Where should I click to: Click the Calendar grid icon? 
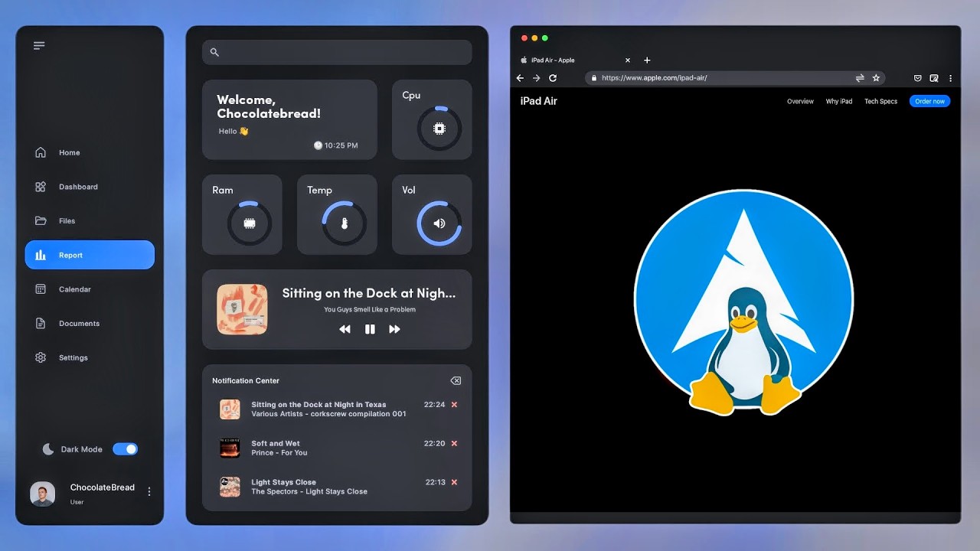41,289
